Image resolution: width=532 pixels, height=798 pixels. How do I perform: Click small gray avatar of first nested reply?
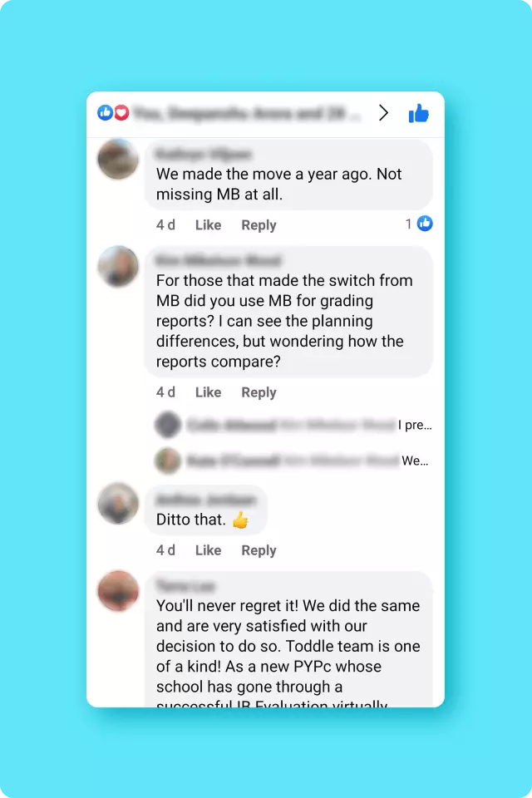(x=168, y=425)
